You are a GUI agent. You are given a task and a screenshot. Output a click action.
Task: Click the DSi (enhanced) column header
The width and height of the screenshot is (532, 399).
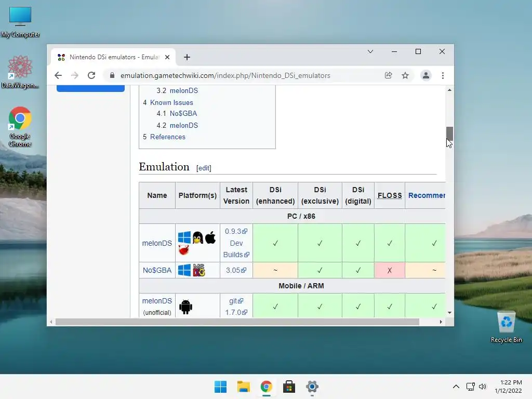point(275,195)
